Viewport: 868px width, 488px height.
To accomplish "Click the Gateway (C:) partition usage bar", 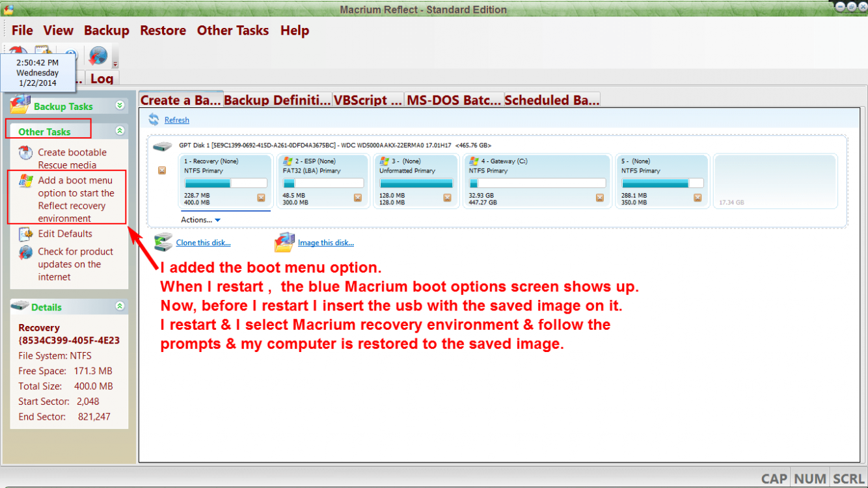I will (537, 183).
